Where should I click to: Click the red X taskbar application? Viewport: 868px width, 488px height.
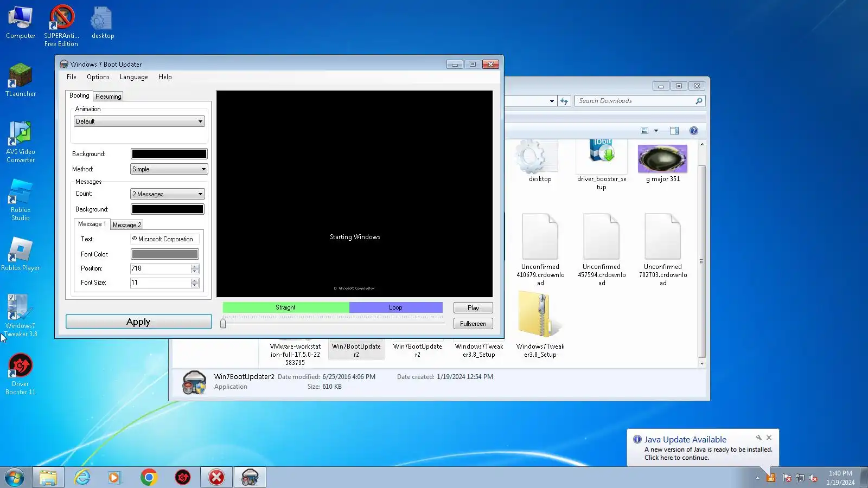click(216, 478)
